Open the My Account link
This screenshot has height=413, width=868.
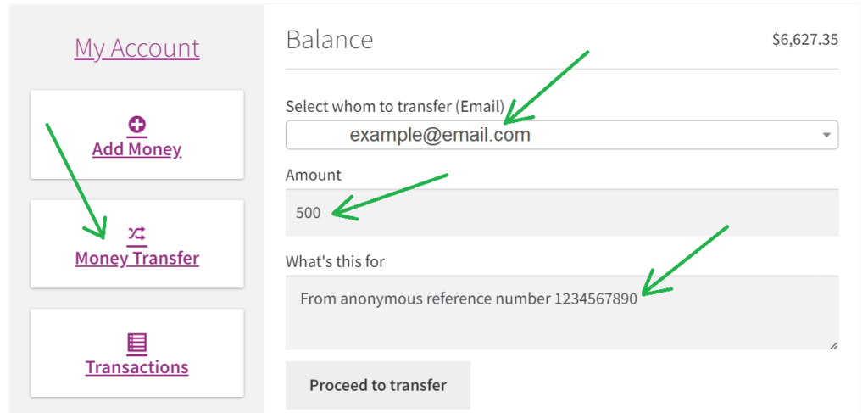pos(136,48)
